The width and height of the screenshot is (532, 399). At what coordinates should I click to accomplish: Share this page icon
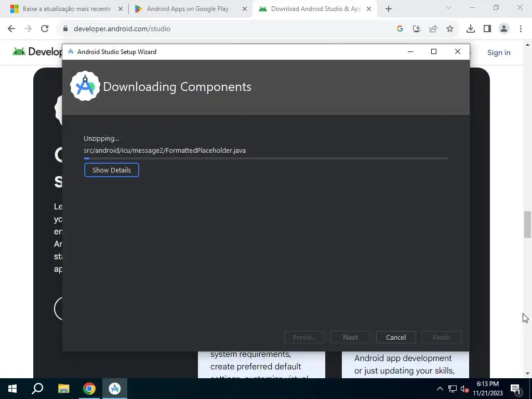433,29
